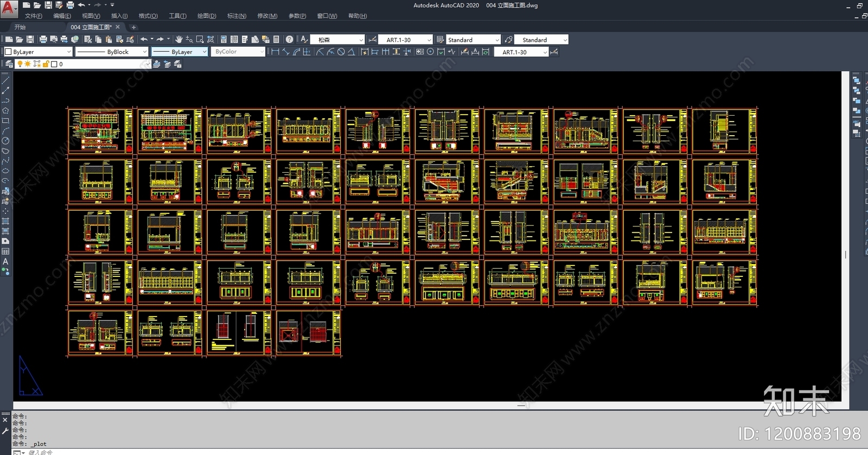Open the 修改(M) menu
The height and width of the screenshot is (455, 868).
[x=267, y=16]
